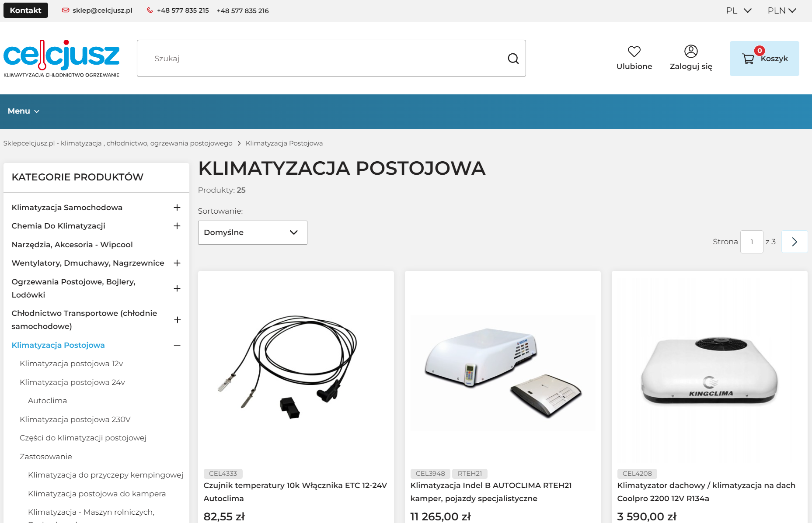The image size is (812, 523).
Task: Click the Celcjusz logo
Action: (61, 57)
